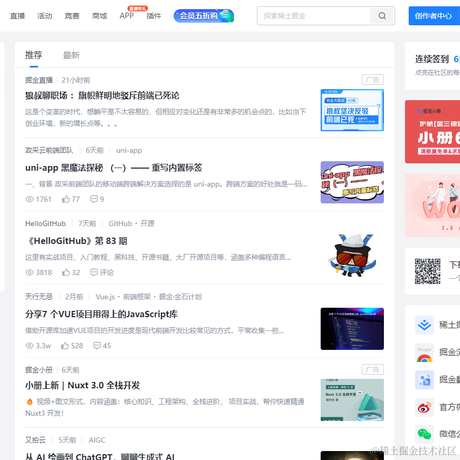Click HelloGitHub mascot thumbnail
This screenshot has width=460, height=460.
[352, 256]
